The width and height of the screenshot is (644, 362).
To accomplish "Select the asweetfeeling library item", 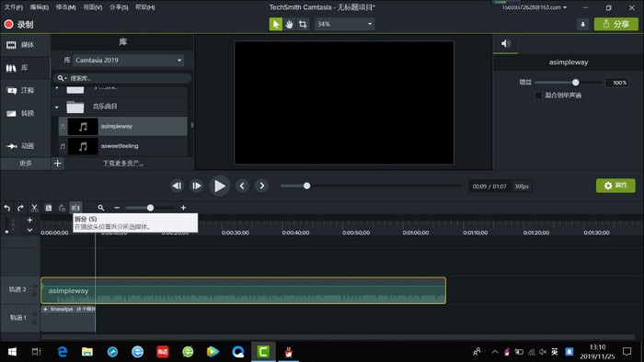I will 123,146.
